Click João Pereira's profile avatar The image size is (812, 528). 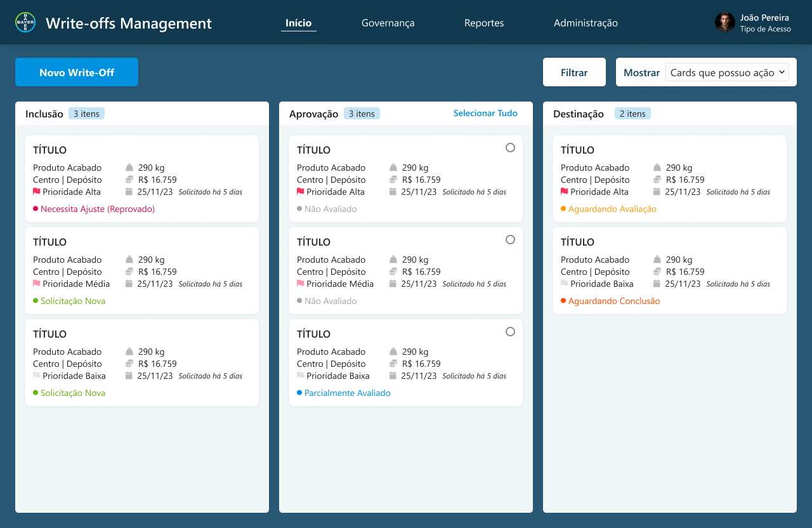724,22
